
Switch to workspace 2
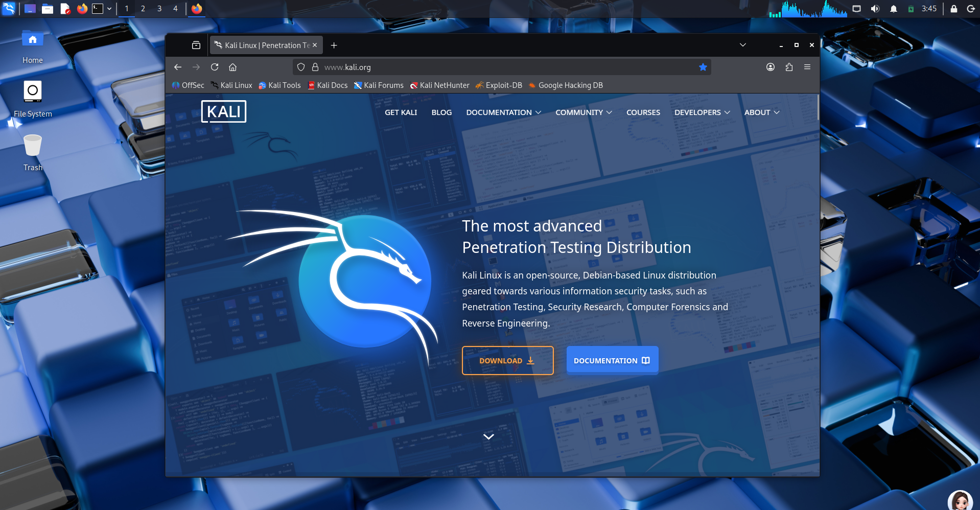click(x=143, y=9)
